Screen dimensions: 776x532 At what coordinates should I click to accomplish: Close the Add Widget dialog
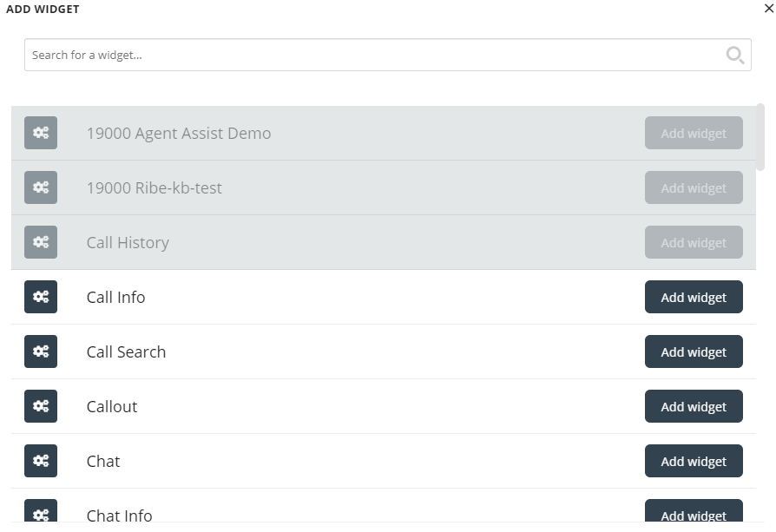click(x=767, y=9)
